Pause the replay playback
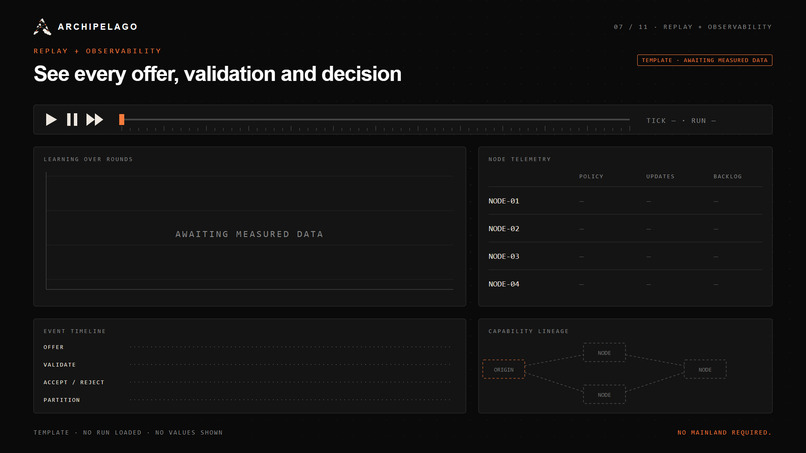Screen dimensions: 806x453 tap(72, 120)
